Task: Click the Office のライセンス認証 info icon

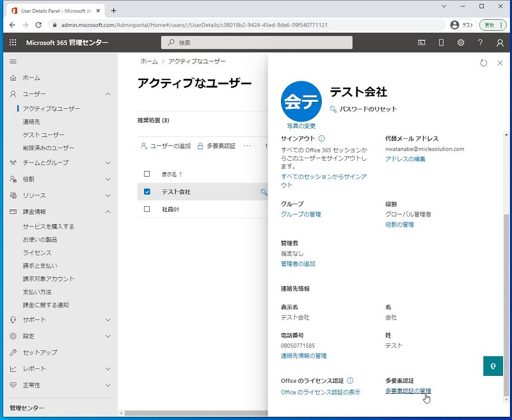Action: click(350, 380)
